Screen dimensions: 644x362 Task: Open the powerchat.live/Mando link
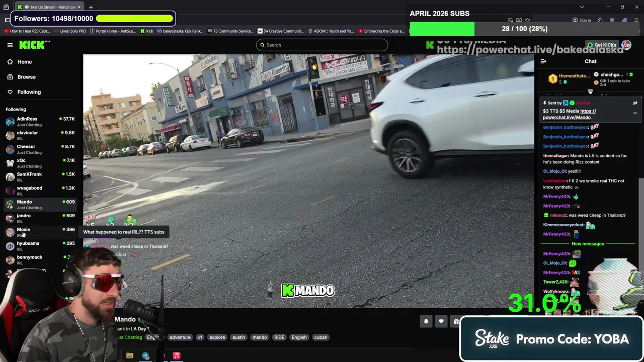point(570,114)
